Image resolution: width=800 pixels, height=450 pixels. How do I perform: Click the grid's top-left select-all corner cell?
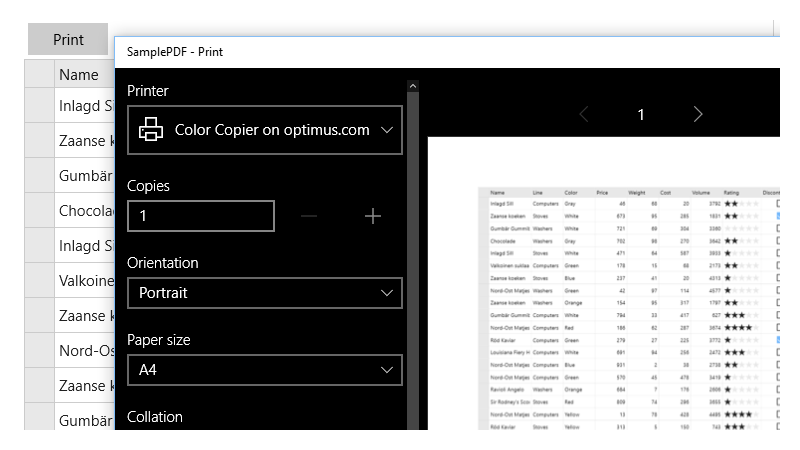tap(39, 74)
